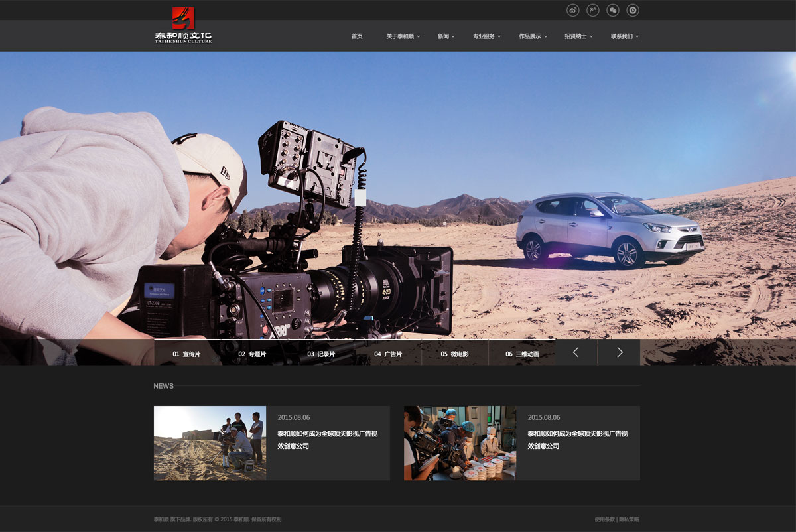Open the 联系我们 menu item

pos(624,36)
